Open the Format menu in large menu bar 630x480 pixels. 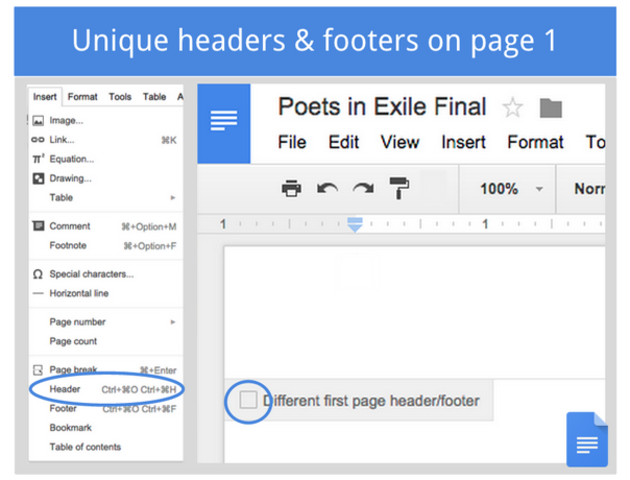pos(535,142)
